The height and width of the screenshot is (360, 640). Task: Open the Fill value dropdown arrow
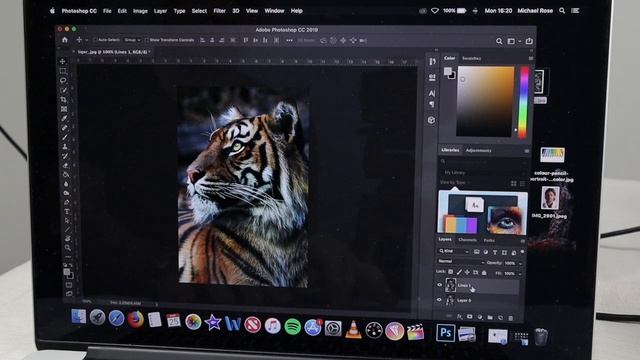520,273
